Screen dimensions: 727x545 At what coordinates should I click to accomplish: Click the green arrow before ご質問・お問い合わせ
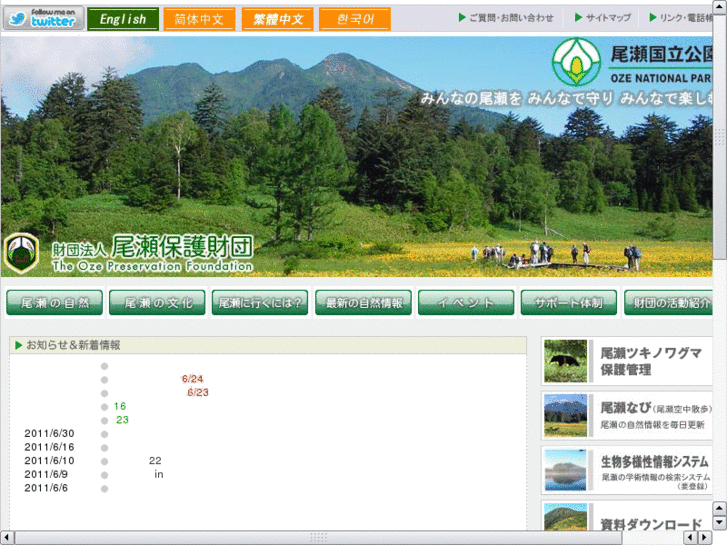pyautogui.click(x=462, y=18)
